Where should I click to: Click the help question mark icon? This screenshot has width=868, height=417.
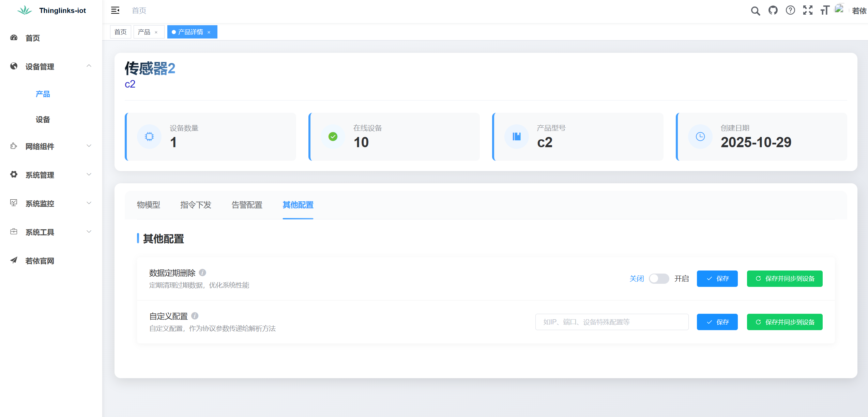pyautogui.click(x=790, y=11)
